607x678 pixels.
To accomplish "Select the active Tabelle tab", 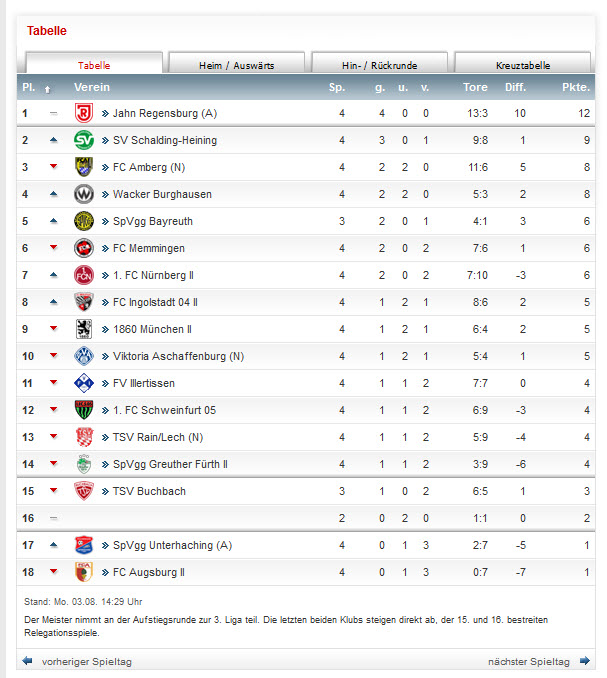I will pyautogui.click(x=94, y=65).
